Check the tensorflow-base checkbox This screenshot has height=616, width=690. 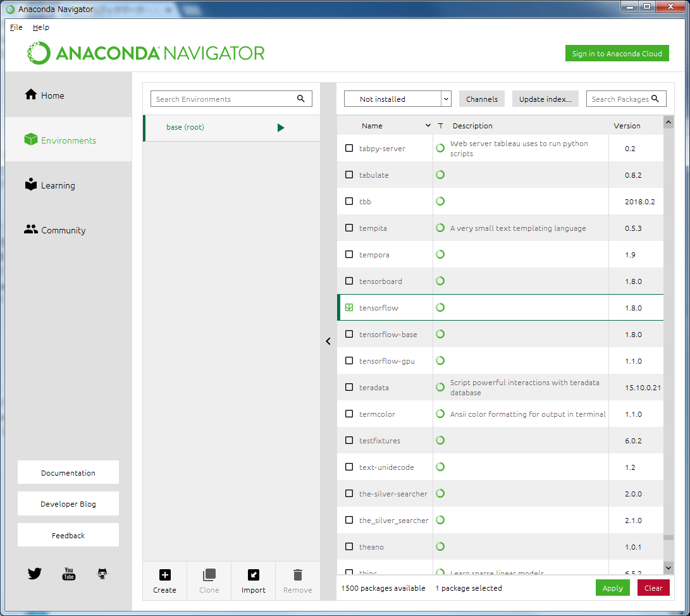click(x=349, y=334)
